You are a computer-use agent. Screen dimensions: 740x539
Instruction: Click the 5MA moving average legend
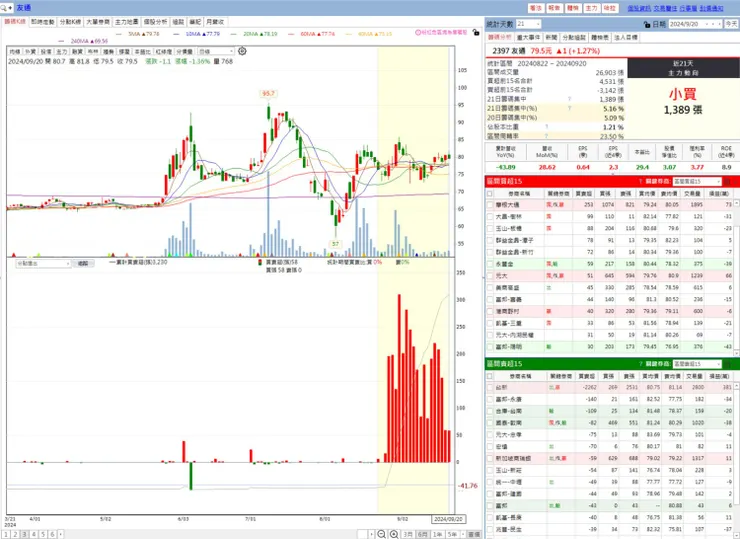138,34
